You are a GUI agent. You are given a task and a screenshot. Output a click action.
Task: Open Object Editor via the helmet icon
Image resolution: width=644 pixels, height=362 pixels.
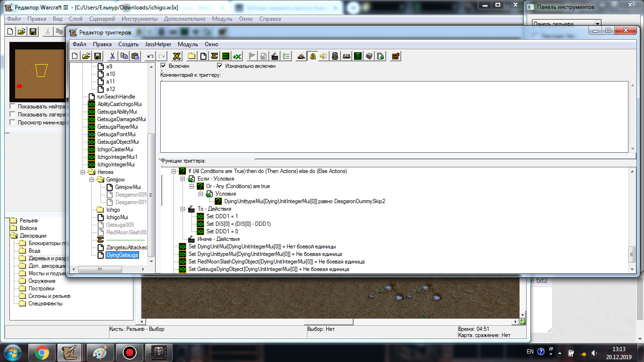click(335, 56)
